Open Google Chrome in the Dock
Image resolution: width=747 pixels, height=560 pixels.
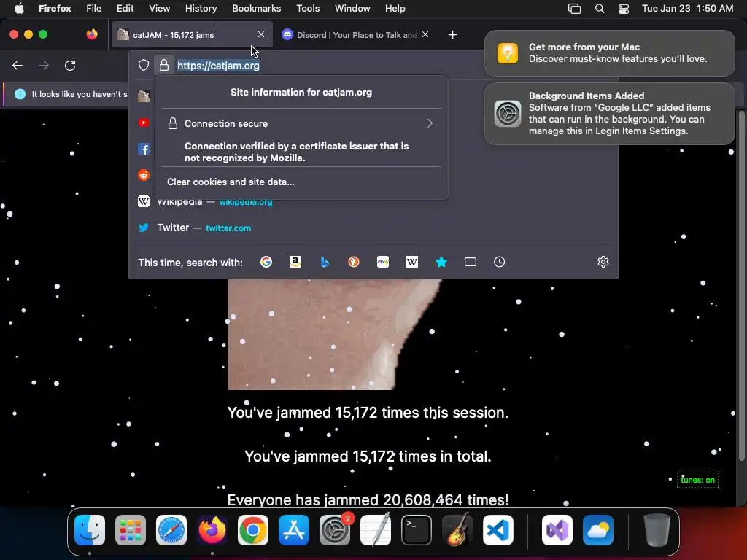point(253,530)
